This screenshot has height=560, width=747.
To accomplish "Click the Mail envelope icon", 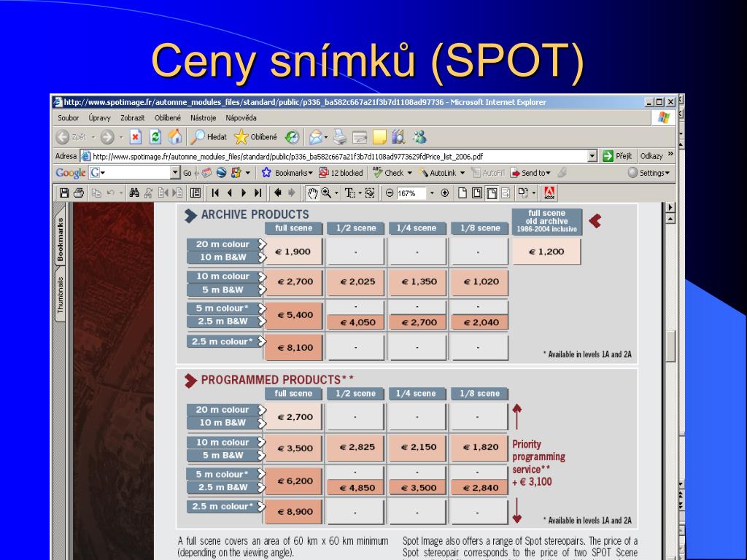I will tap(316, 138).
